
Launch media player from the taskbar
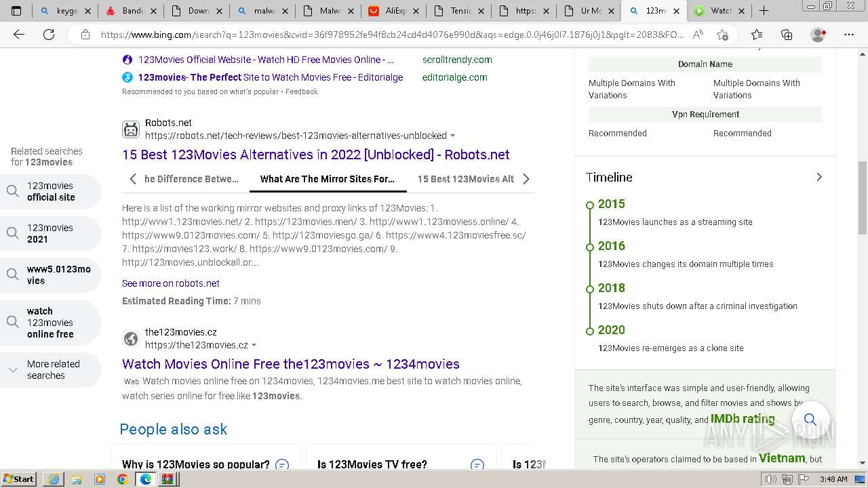[100, 479]
